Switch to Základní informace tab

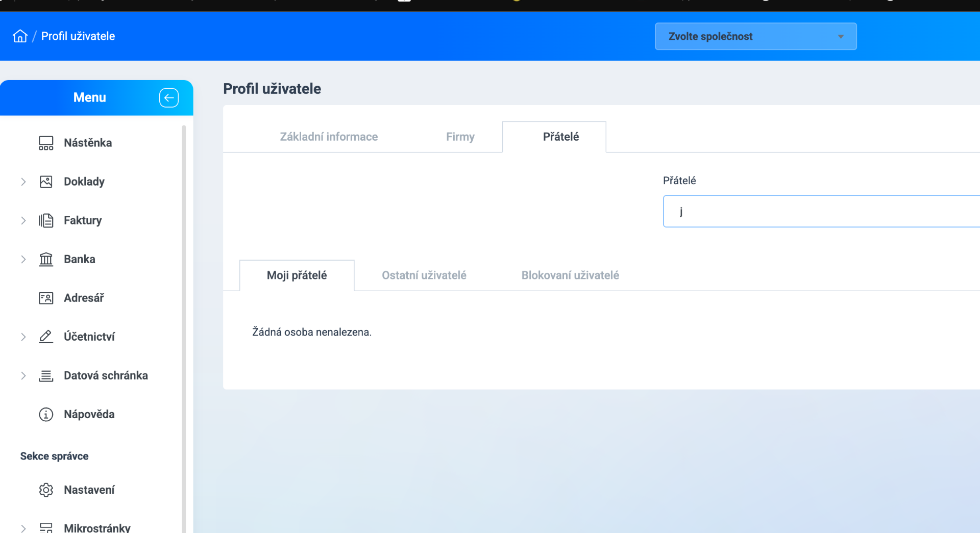tap(329, 137)
